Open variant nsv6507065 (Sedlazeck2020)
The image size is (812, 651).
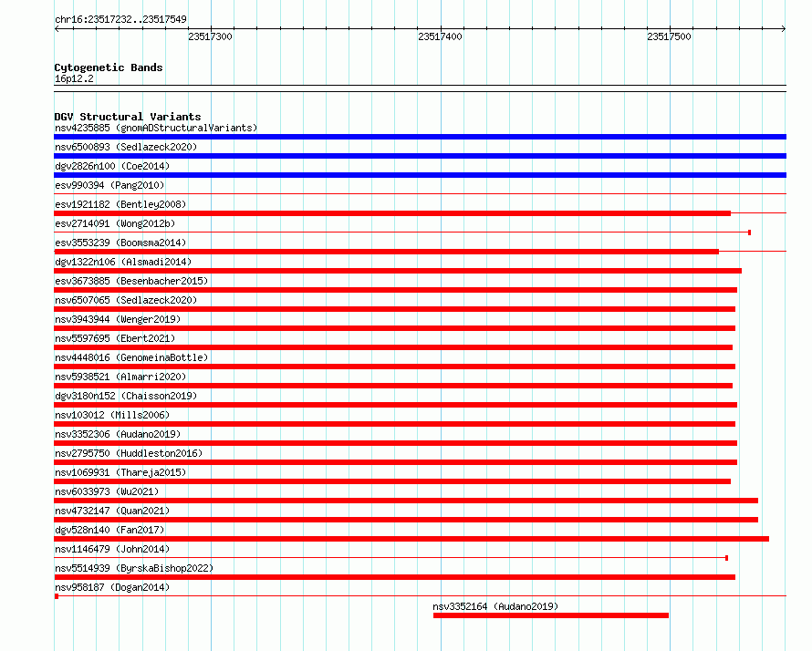tap(126, 300)
